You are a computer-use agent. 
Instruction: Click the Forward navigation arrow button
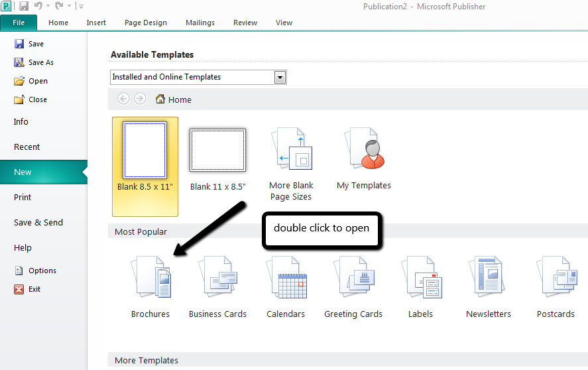tap(140, 99)
